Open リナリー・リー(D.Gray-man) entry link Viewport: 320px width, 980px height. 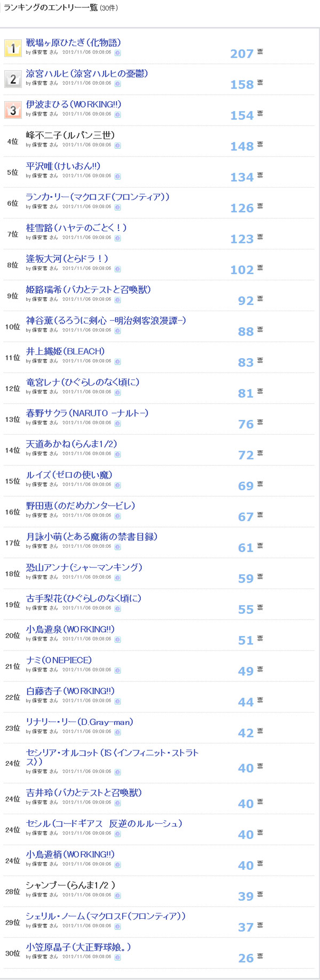pos(79,722)
